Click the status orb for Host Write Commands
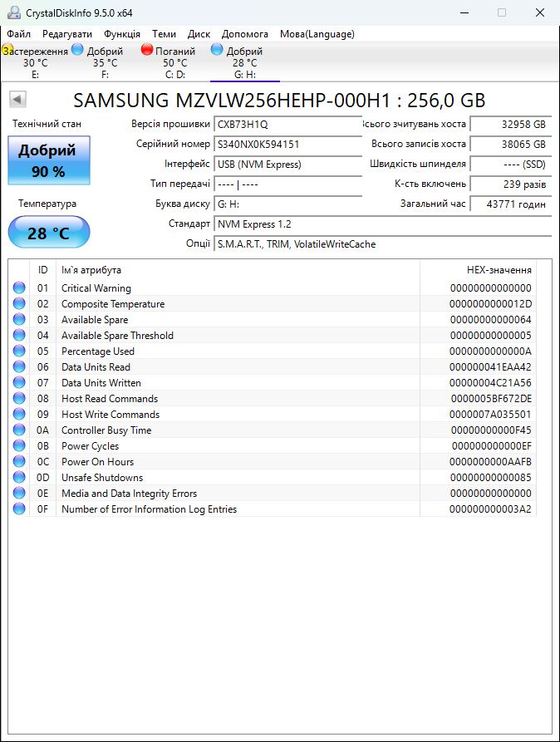Screen dimensions: 560x742 (x=19, y=414)
